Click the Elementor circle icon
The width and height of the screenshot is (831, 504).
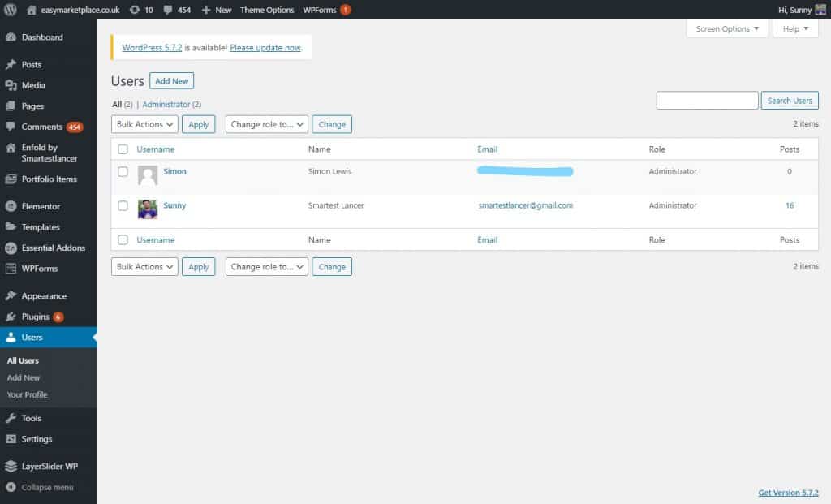pyautogui.click(x=11, y=206)
